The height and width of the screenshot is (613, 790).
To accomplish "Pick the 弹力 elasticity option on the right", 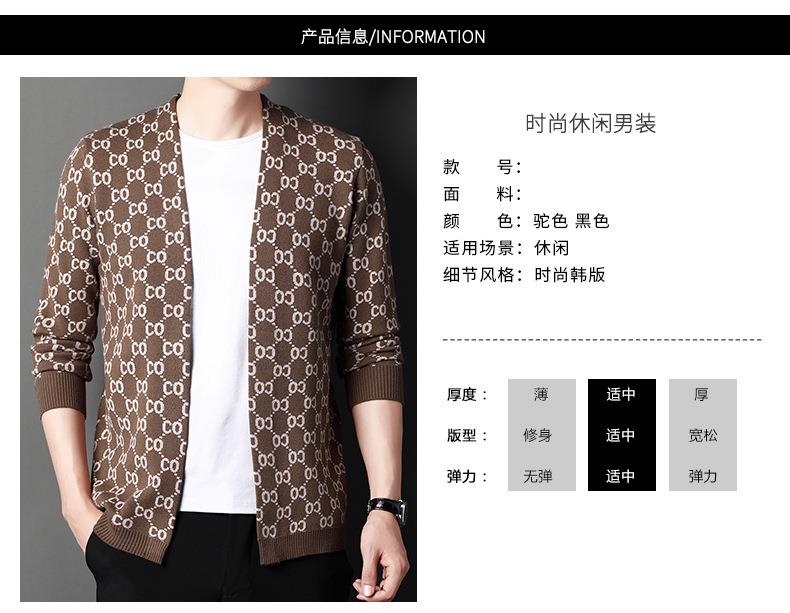I will coord(703,476).
